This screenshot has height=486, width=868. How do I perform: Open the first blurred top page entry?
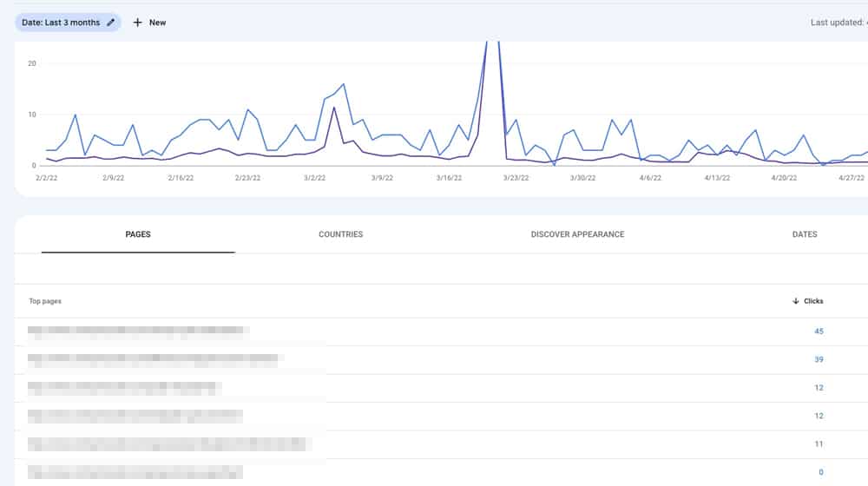[x=138, y=331]
